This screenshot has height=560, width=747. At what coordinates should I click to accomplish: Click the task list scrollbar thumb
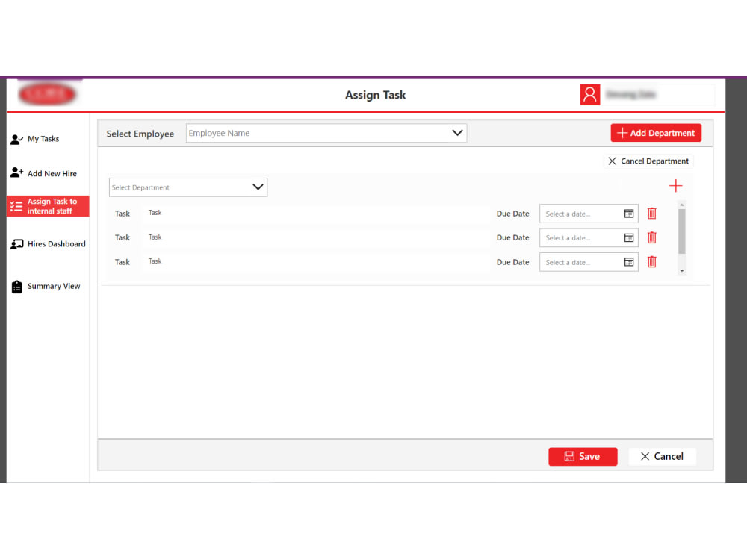coord(682,231)
